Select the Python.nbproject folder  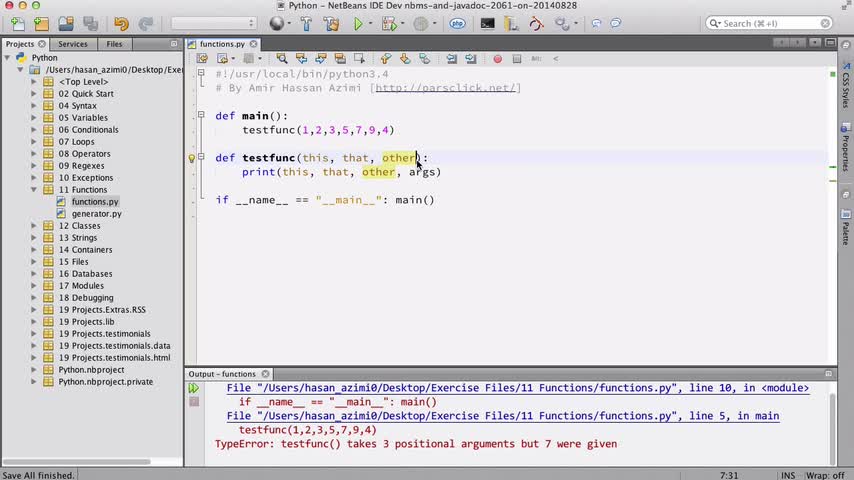(91, 369)
